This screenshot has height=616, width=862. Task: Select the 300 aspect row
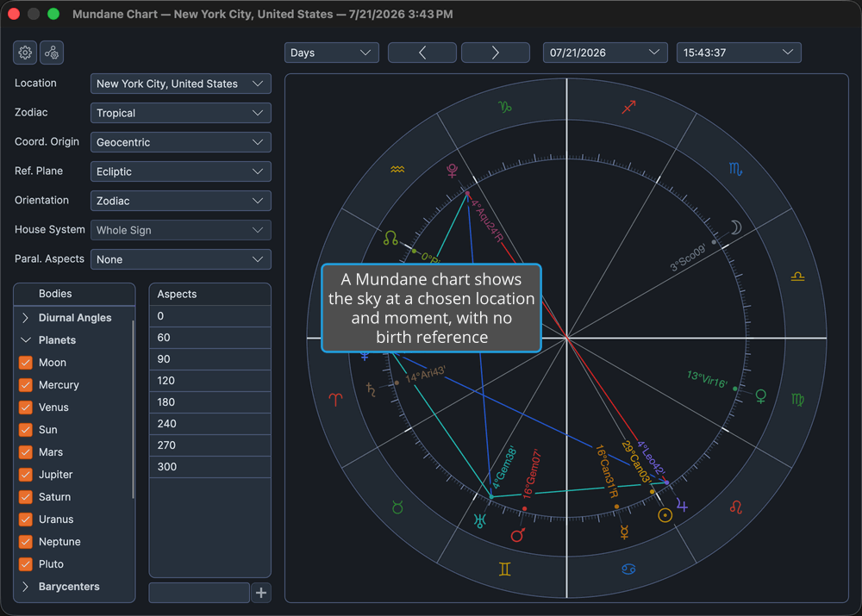point(210,467)
